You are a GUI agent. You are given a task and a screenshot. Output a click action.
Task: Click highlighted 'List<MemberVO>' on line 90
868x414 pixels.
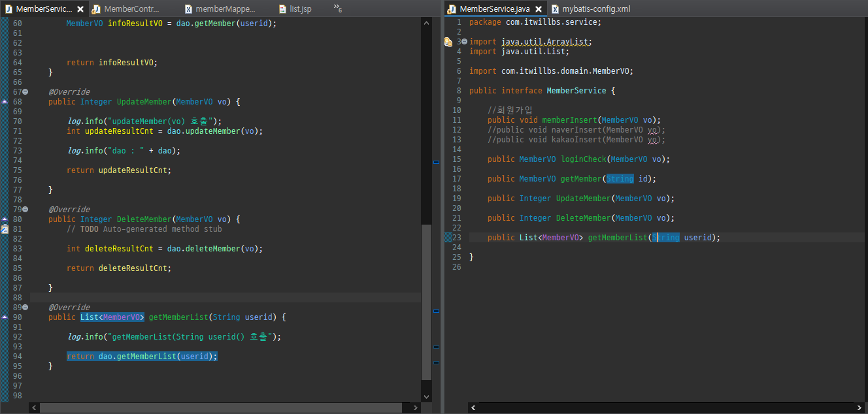click(x=112, y=317)
